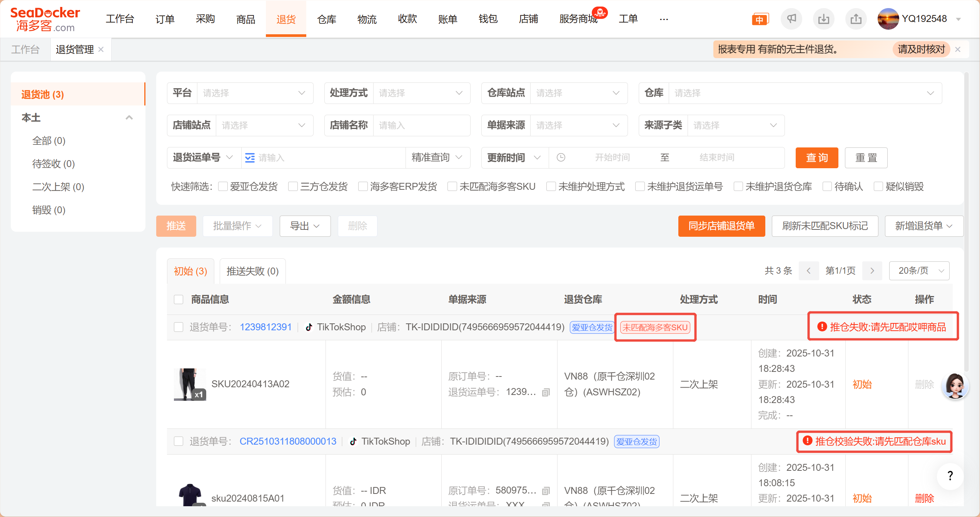Dismiss the 报表专用 notification banner

point(958,49)
